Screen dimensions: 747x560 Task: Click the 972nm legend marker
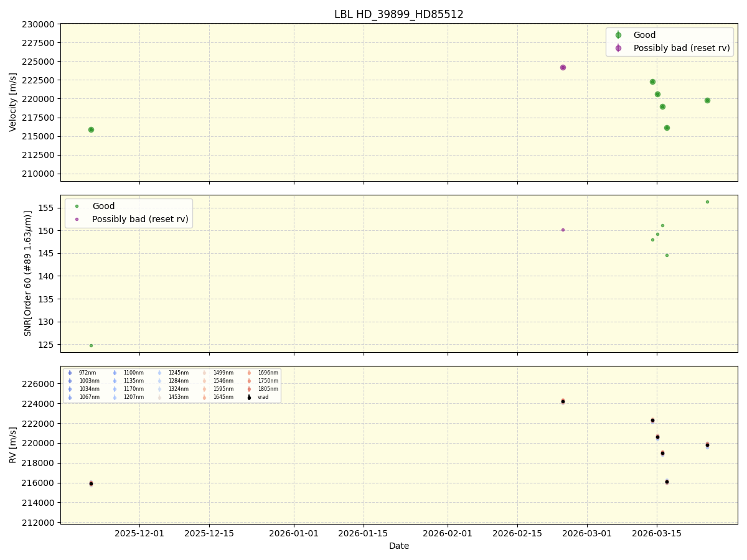[70, 373]
